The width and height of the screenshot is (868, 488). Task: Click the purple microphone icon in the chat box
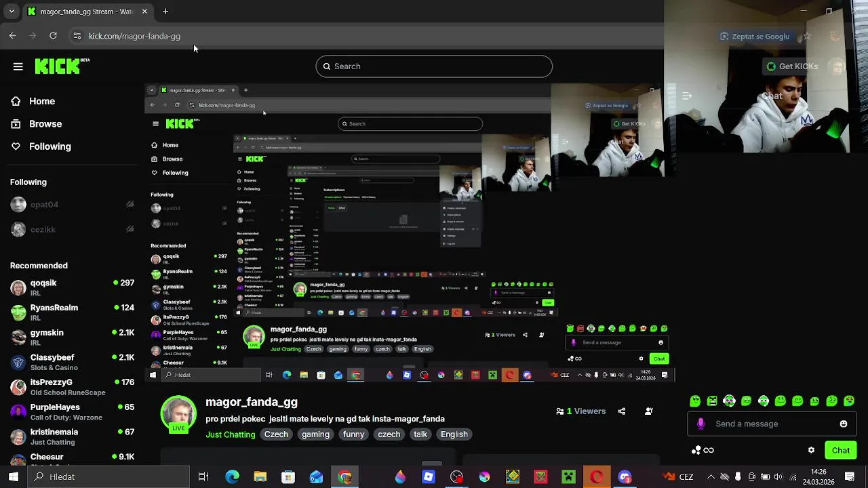tap(701, 424)
